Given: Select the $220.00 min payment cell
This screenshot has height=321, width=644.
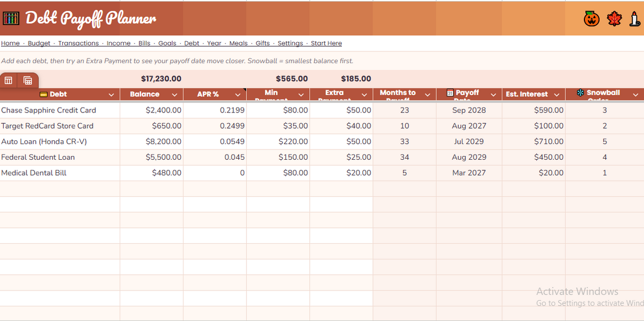Looking at the screenshot, I should point(278,141).
